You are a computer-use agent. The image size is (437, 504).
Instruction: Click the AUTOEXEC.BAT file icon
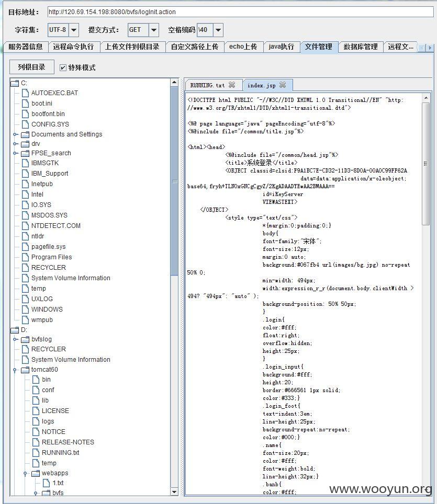pos(25,93)
